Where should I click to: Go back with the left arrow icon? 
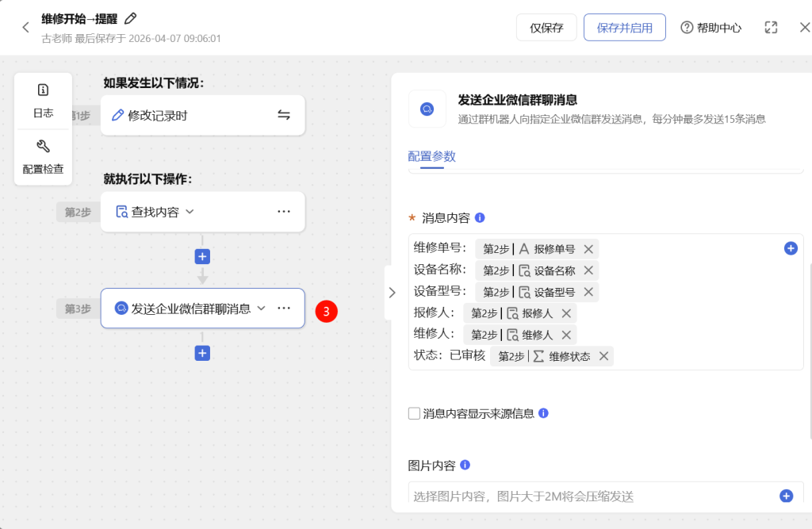pos(26,28)
